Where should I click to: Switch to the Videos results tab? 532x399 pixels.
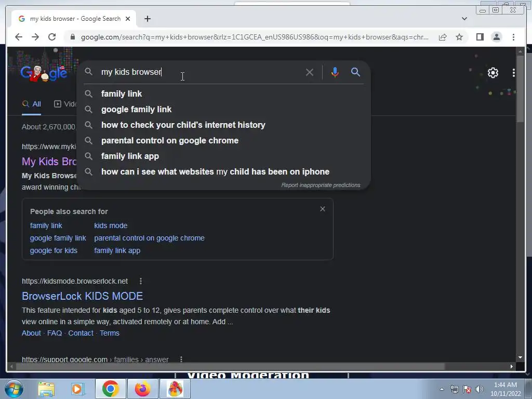tap(65, 104)
